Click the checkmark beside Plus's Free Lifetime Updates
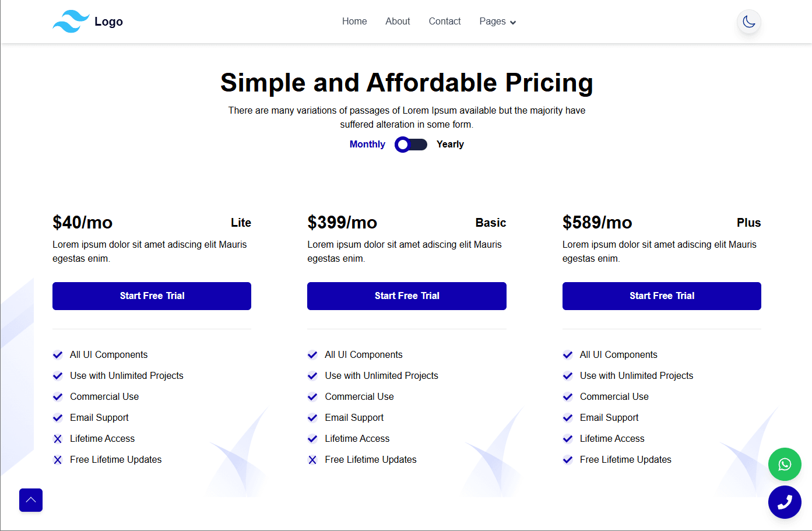This screenshot has height=531, width=812. 568,459
